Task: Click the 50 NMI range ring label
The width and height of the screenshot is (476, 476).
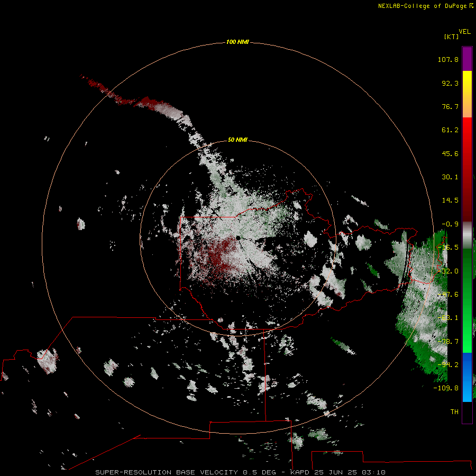Action: click(x=237, y=140)
